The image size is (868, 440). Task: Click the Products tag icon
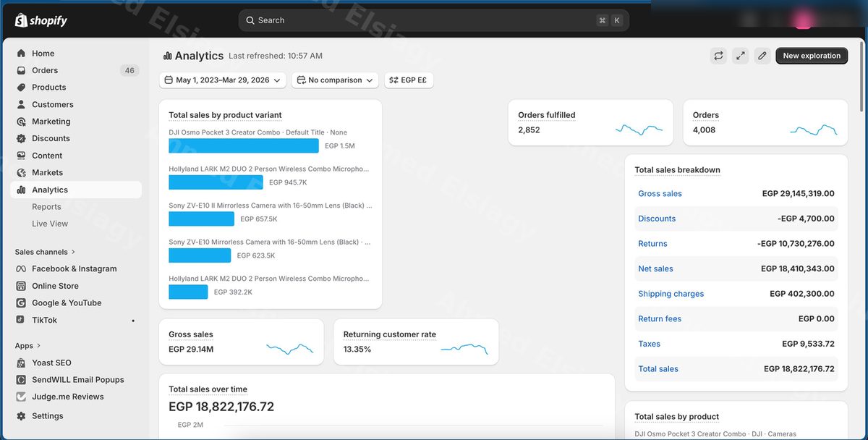(21, 88)
